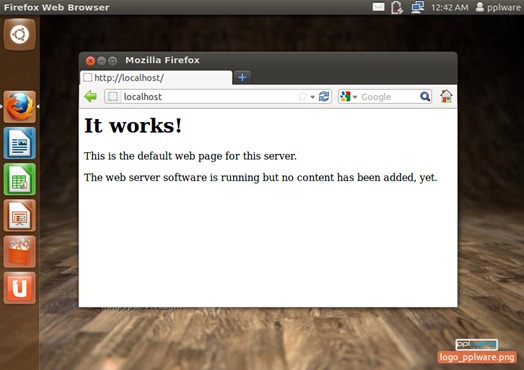Click the search magnifier icon
The width and height of the screenshot is (524, 370).
tap(425, 97)
